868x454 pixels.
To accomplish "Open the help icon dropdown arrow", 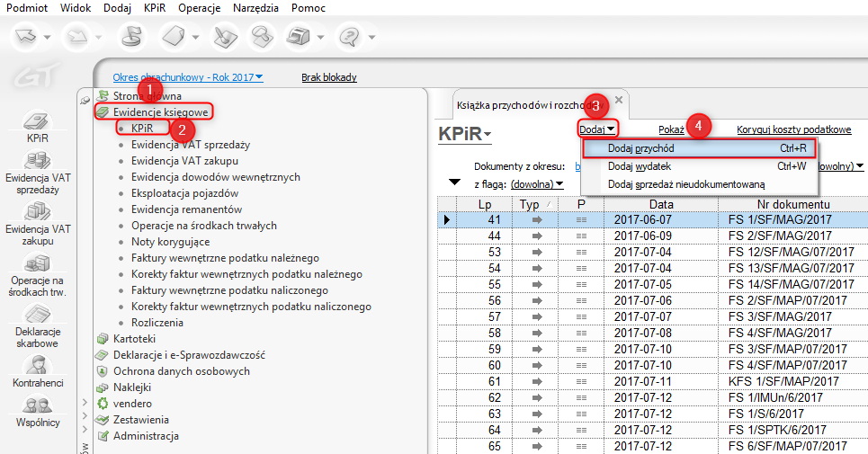I will pos(371,38).
